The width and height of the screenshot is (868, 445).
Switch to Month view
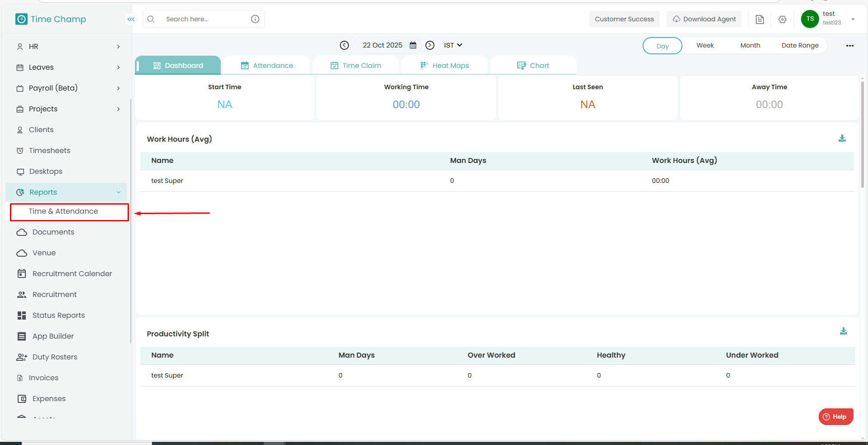(x=750, y=46)
